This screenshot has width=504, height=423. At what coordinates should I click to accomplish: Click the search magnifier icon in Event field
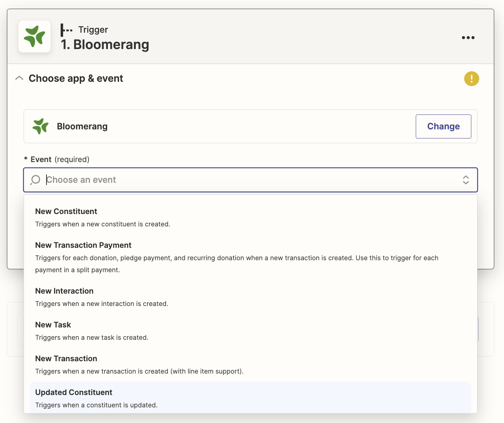[x=35, y=180]
